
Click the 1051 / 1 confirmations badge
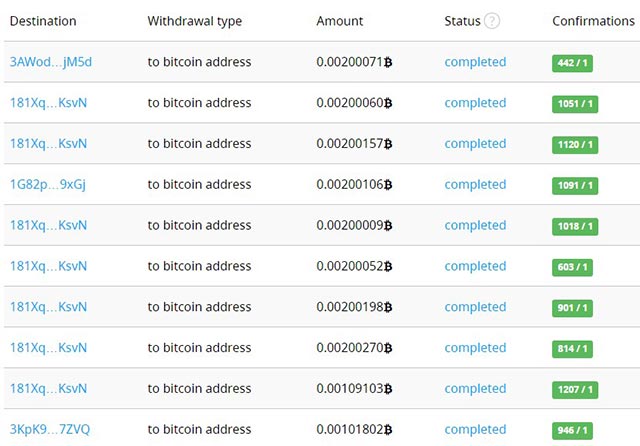[x=575, y=104]
